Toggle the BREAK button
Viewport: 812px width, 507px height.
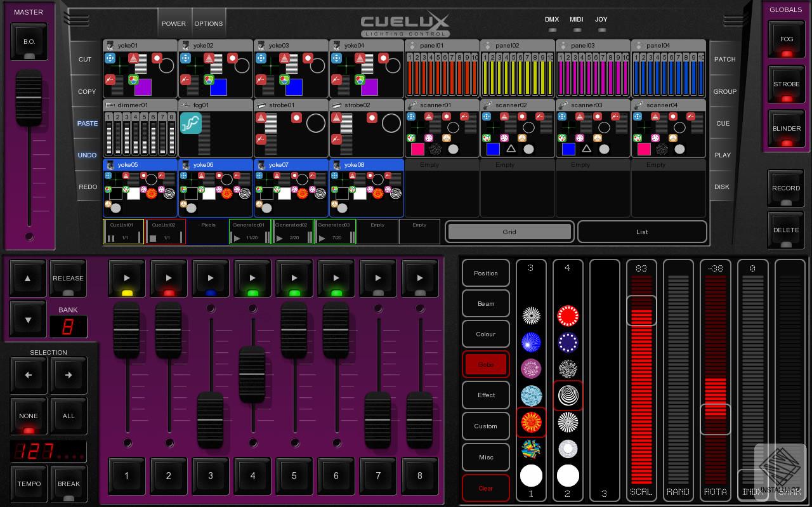pos(69,484)
